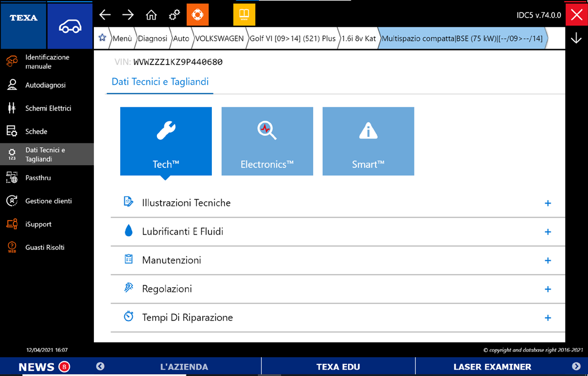Go forward with the right arrow
The width and height of the screenshot is (588, 376).
128,15
